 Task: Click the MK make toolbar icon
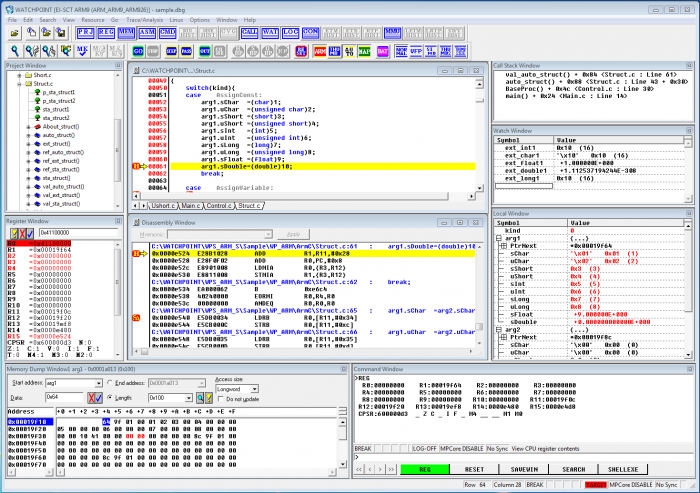[82, 51]
